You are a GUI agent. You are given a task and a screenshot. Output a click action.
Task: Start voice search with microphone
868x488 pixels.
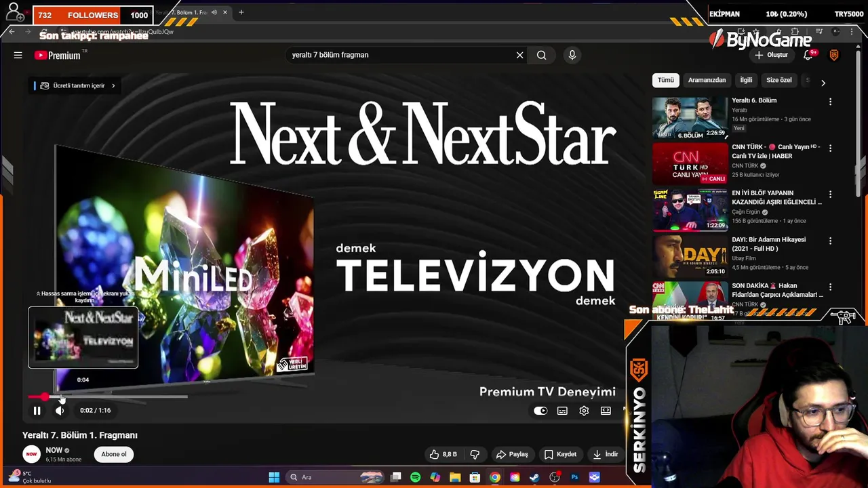[572, 55]
